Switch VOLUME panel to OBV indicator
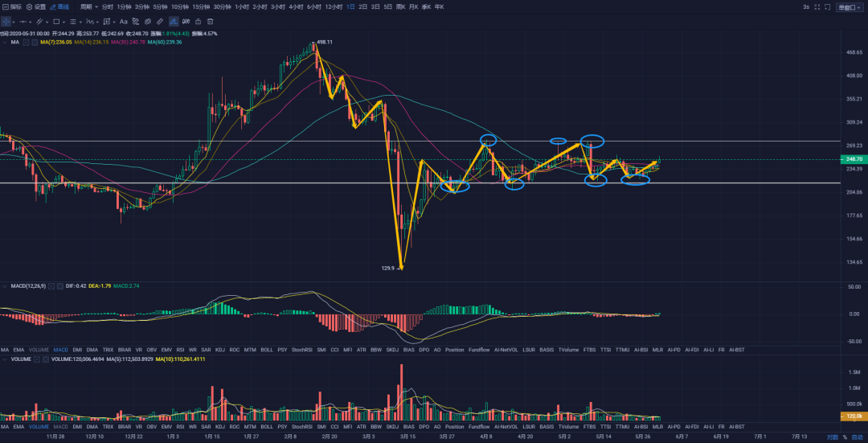Screen dimensions: 868x443 [152, 427]
